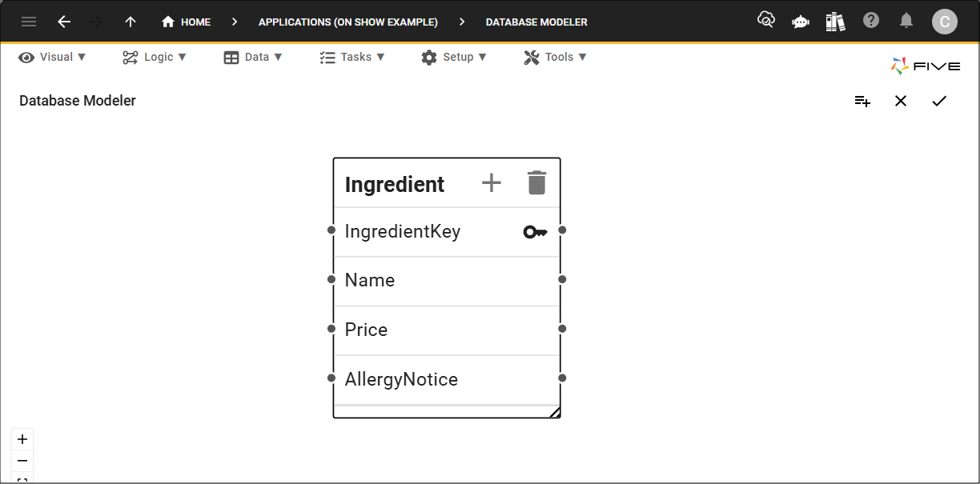Expand the Visual dropdown menu
The height and width of the screenshot is (484, 980).
(x=53, y=57)
